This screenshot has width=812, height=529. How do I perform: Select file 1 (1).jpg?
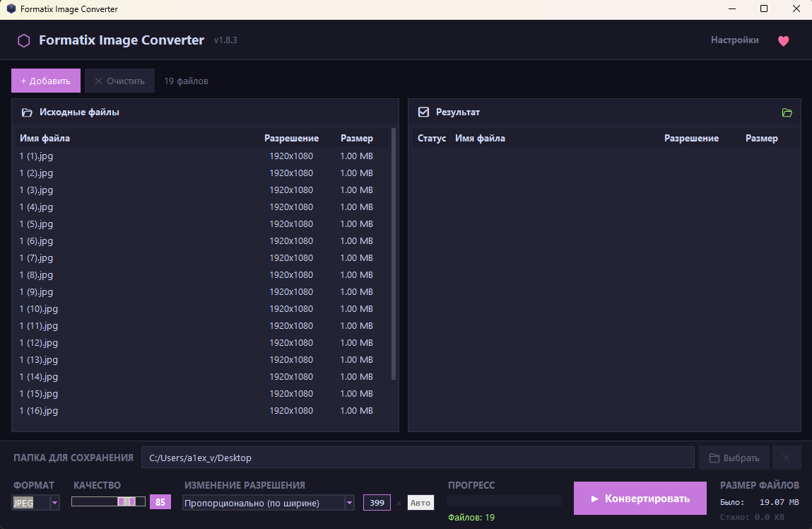click(202, 156)
